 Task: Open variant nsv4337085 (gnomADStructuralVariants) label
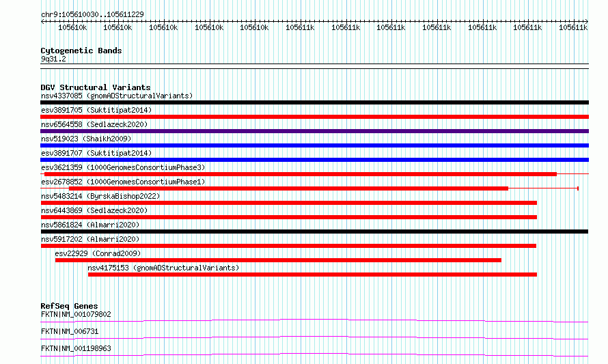[x=117, y=96]
